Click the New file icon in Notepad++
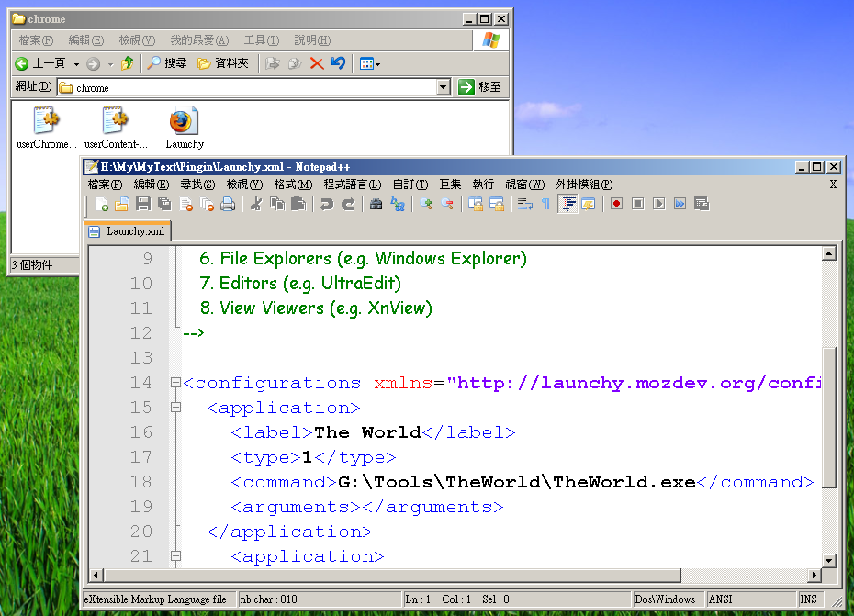 point(101,204)
